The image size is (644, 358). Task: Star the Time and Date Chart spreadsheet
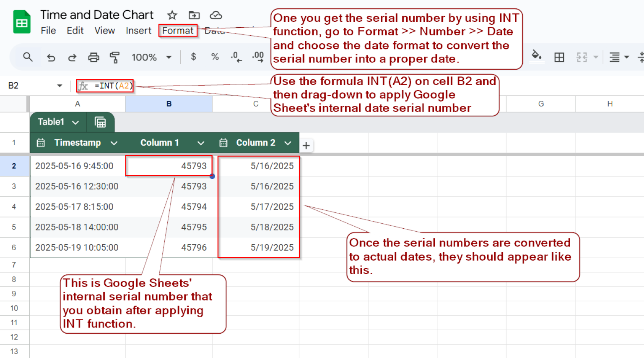point(172,15)
